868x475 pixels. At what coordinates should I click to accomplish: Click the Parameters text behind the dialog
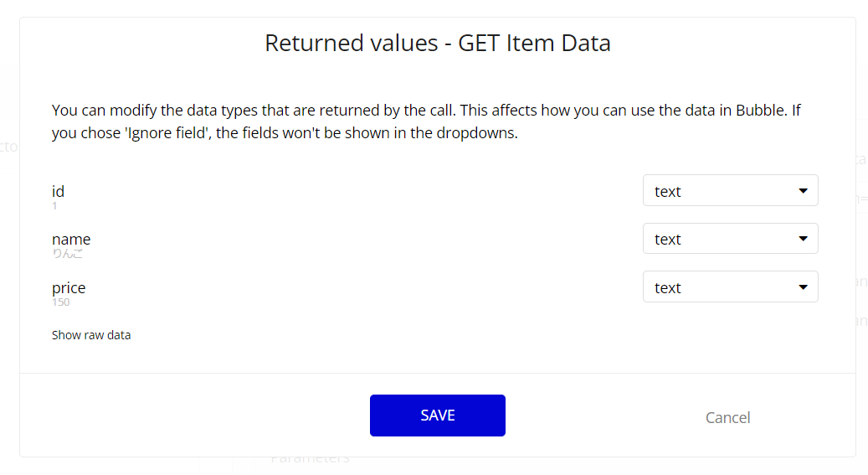pos(310,459)
